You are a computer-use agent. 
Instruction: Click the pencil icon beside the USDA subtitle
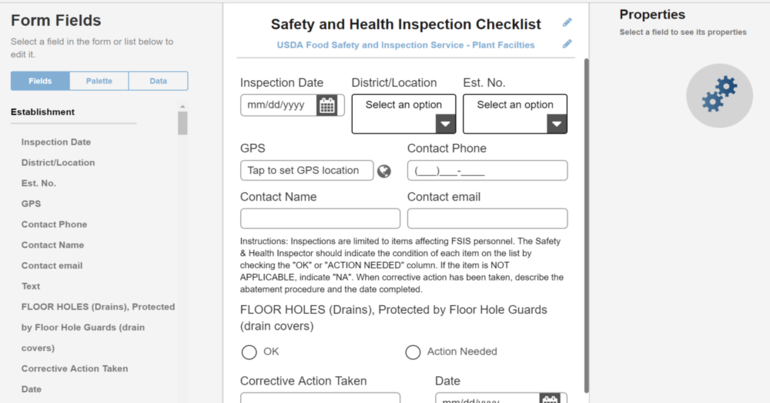coord(567,44)
